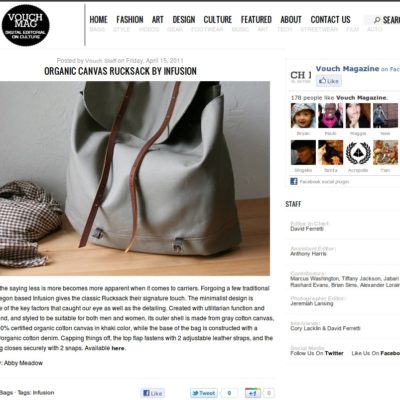The width and height of the screenshot is (400, 400).
Task: Click the Organic Canvas Rucksack article title
Action: tap(120, 71)
